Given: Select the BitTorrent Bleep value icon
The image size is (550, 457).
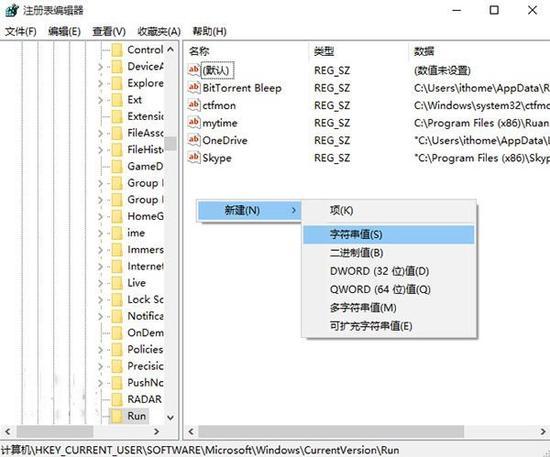Looking at the screenshot, I should 194,87.
